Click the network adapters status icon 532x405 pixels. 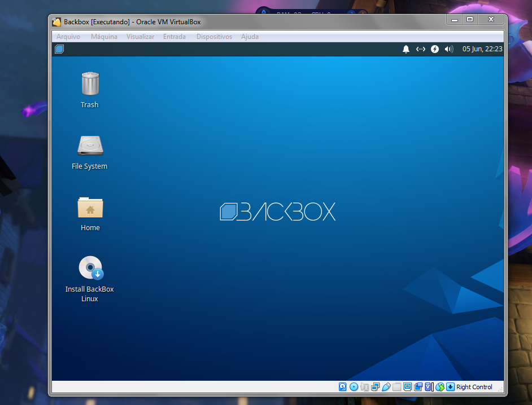coord(375,387)
